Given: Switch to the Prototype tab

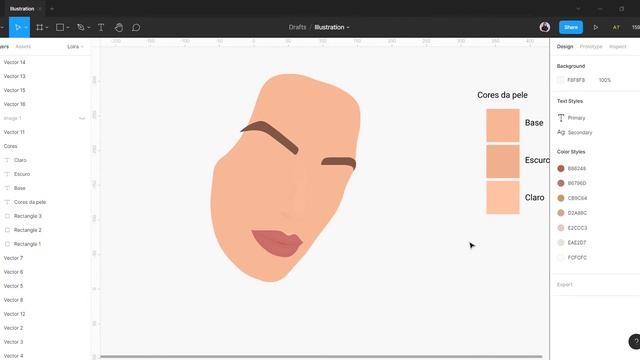Looking at the screenshot, I should 591,47.
